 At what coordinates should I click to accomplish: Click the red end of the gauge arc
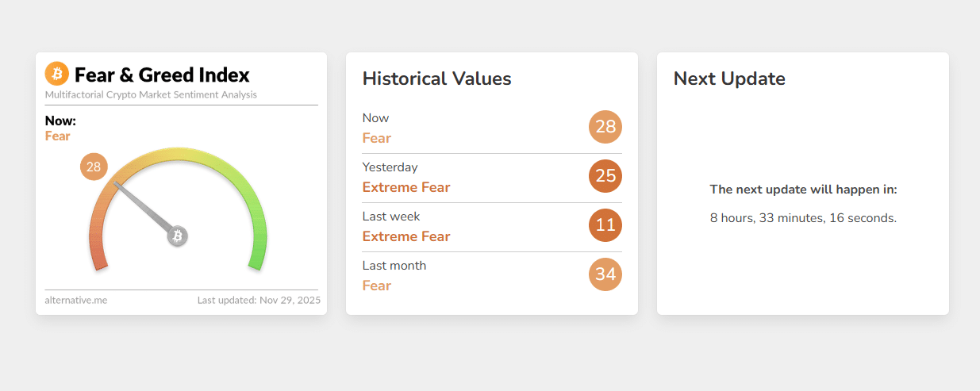(98, 259)
